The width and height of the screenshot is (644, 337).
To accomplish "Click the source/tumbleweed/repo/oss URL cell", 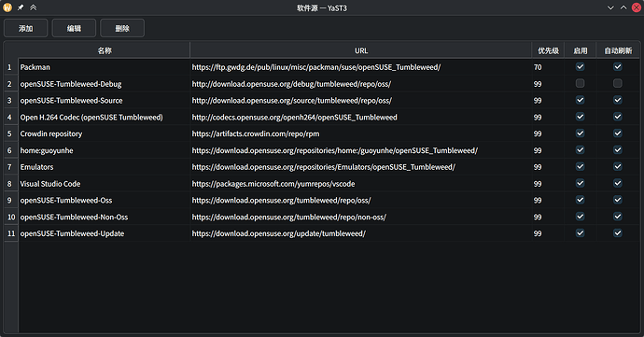I will pyautogui.click(x=361, y=100).
